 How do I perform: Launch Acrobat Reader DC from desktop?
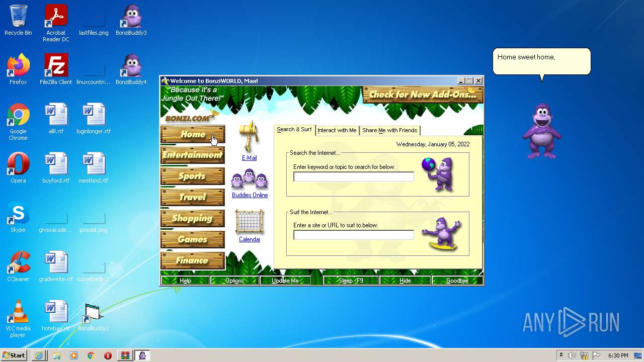coord(56,23)
